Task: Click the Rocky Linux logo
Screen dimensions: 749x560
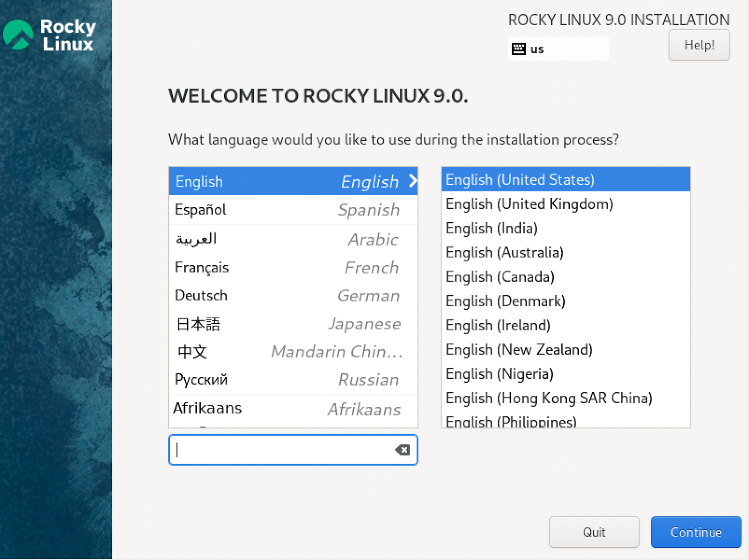Action: [49, 35]
